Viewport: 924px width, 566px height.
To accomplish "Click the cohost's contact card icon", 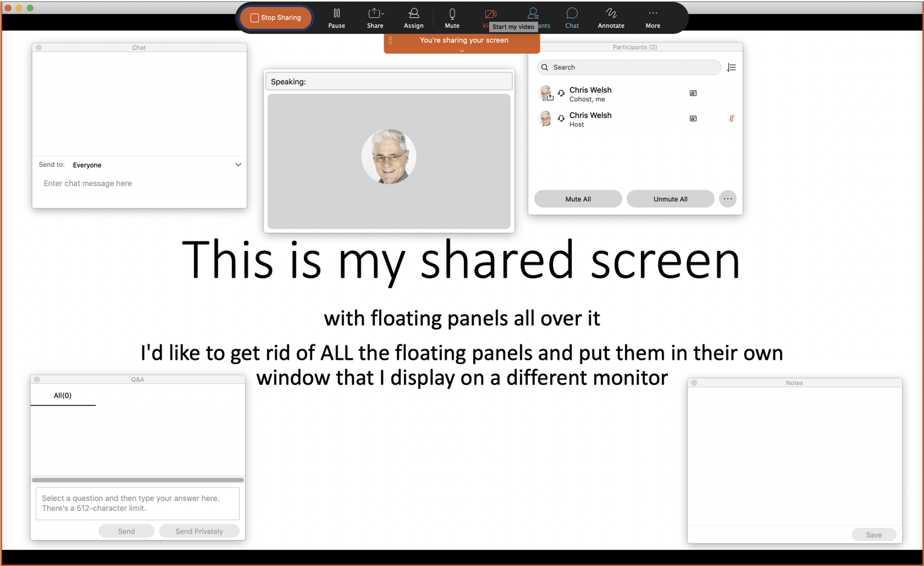I will (693, 93).
